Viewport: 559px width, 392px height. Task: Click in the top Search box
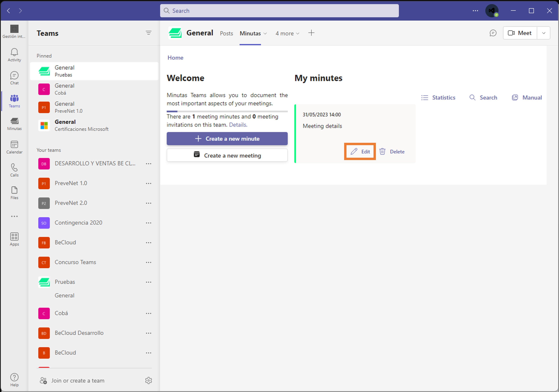pyautogui.click(x=279, y=11)
